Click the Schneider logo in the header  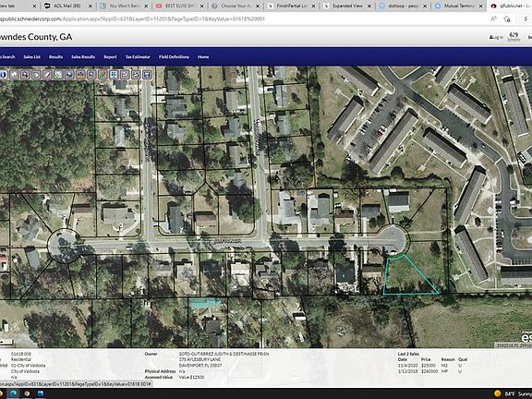(x=514, y=37)
